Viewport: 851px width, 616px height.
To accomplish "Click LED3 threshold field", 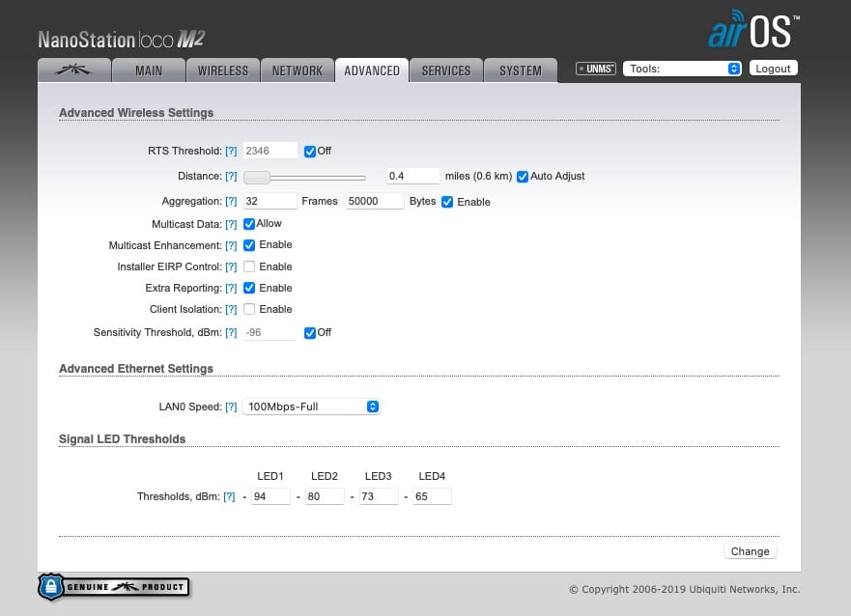I will point(379,496).
